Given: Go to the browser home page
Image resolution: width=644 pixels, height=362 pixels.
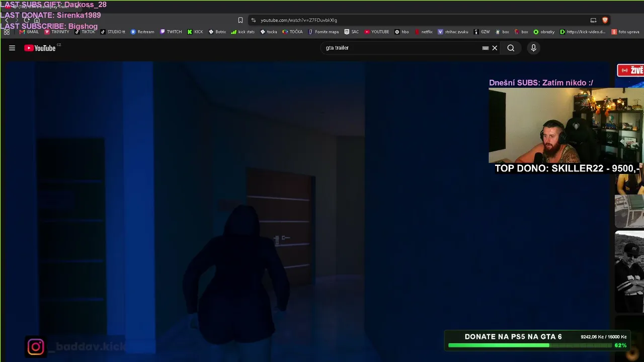Looking at the screenshot, I should [x=37, y=20].
